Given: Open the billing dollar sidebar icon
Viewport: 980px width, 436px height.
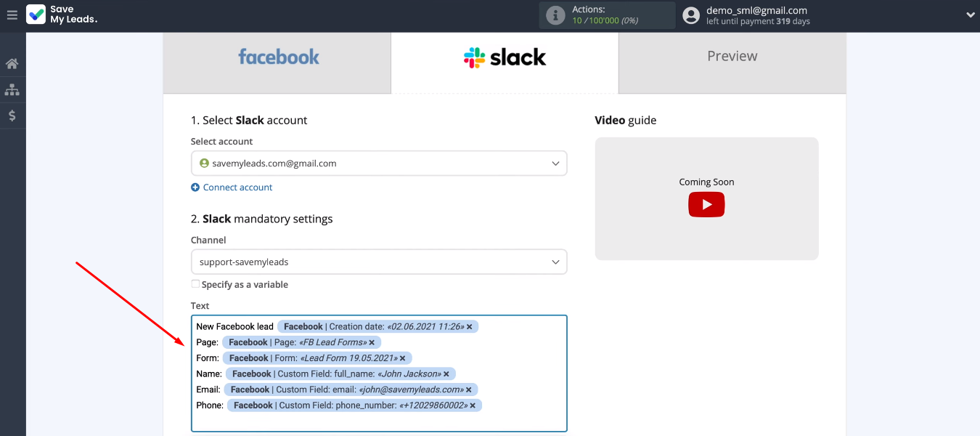Looking at the screenshot, I should pos(12,116).
